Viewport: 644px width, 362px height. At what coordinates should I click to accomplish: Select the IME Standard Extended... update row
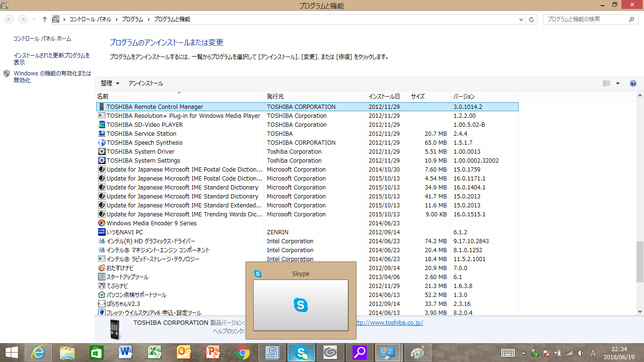point(307,206)
